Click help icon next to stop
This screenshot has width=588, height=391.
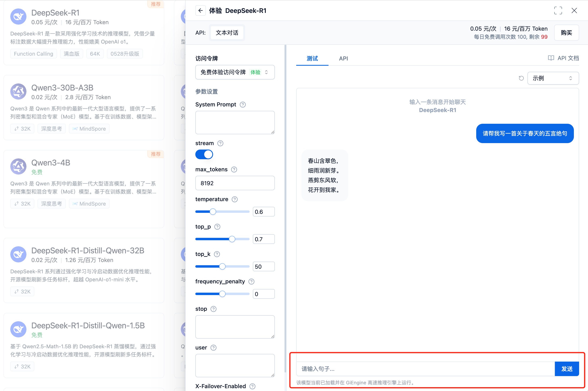tap(213, 309)
